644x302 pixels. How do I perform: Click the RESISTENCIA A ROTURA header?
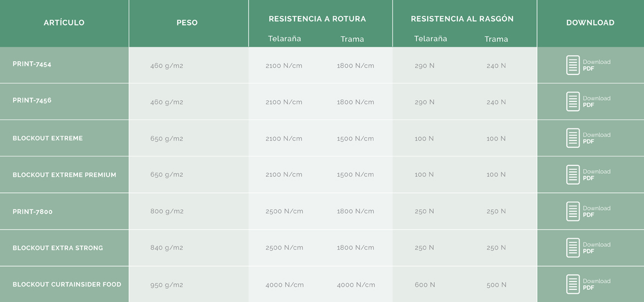click(x=317, y=19)
